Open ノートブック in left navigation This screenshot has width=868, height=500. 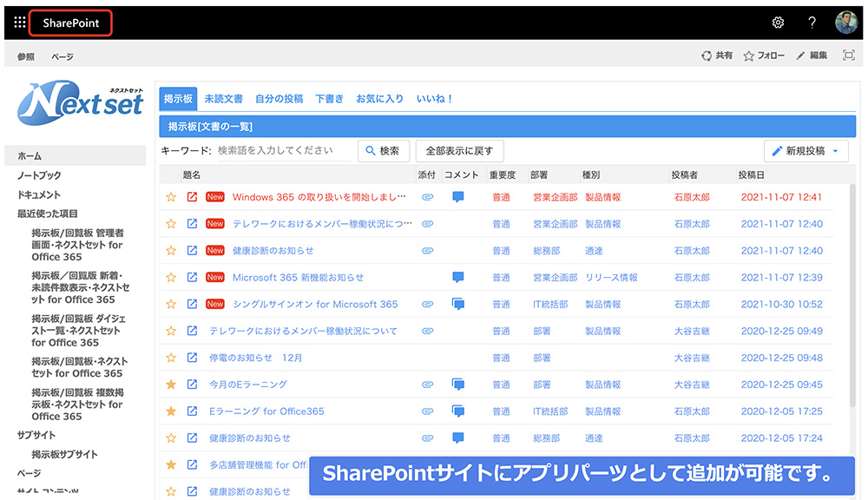point(39,175)
